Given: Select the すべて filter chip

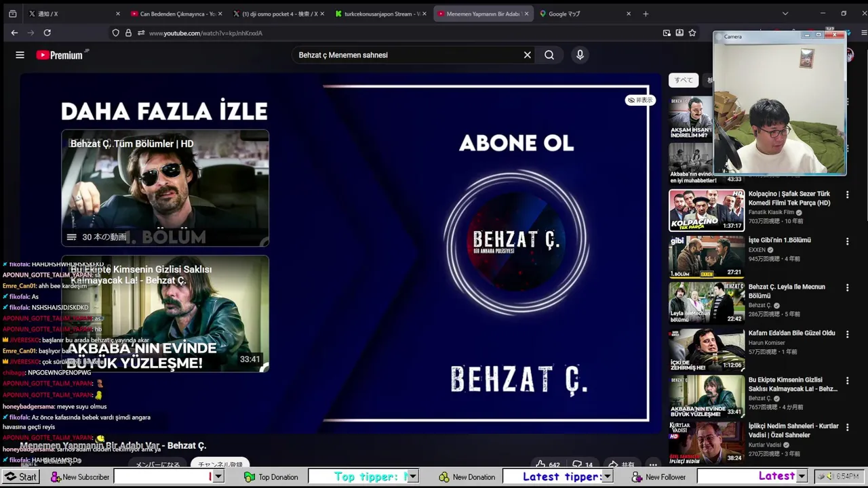Looking at the screenshot, I should pyautogui.click(x=684, y=80).
